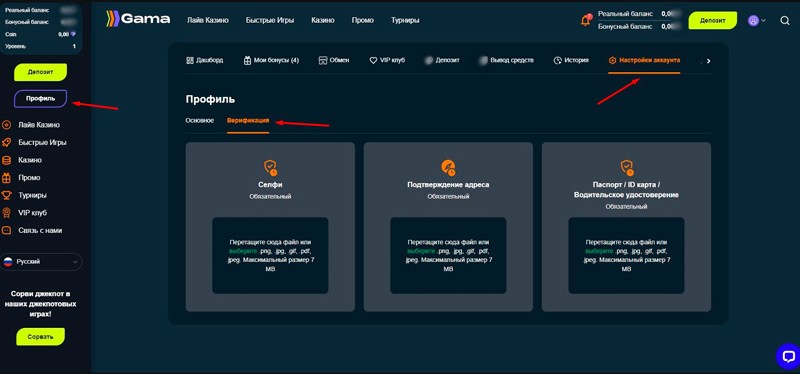800x374 pixels.
Task: Click the Сорвать jackpot button
Action: [x=40, y=337]
